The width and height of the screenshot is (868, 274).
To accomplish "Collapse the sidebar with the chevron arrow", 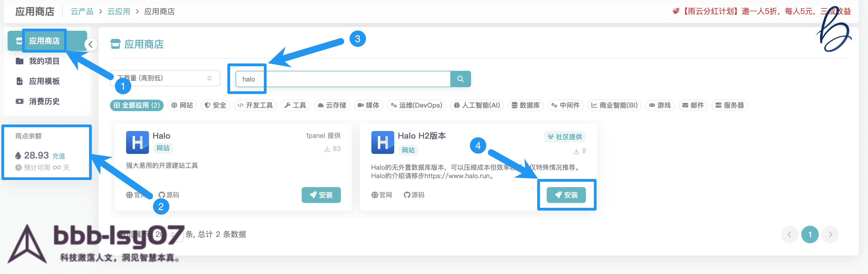I will 90,44.
